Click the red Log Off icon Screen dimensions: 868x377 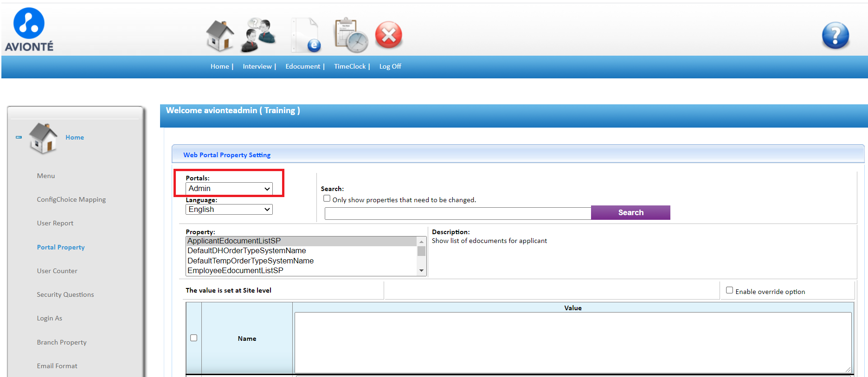389,35
